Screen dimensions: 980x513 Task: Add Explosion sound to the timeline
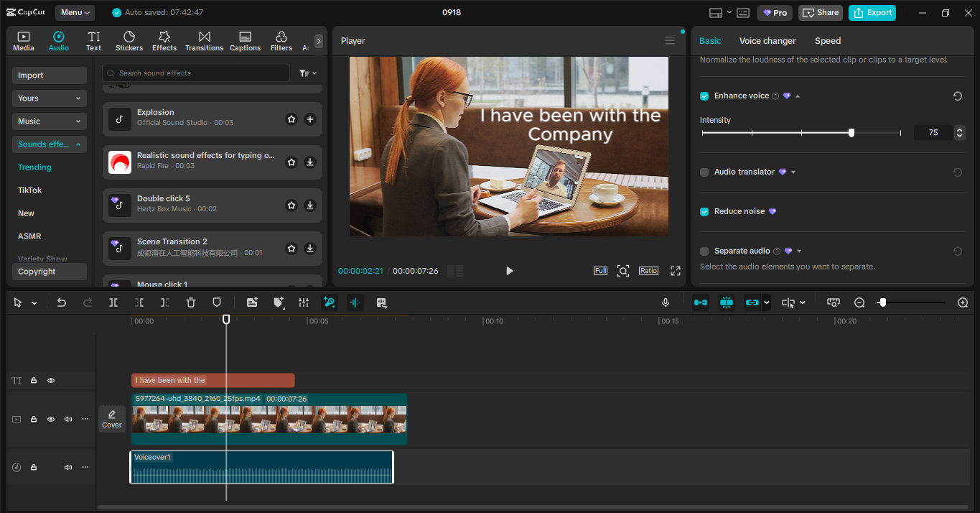click(x=310, y=119)
